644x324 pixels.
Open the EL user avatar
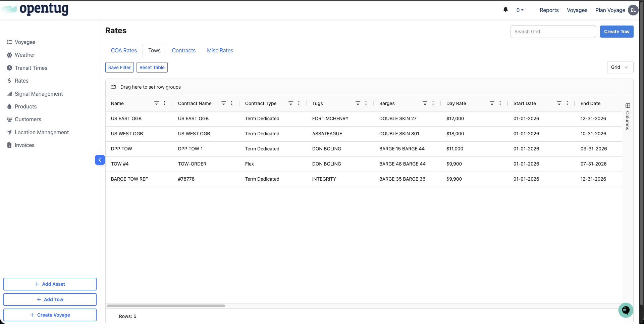click(x=633, y=10)
